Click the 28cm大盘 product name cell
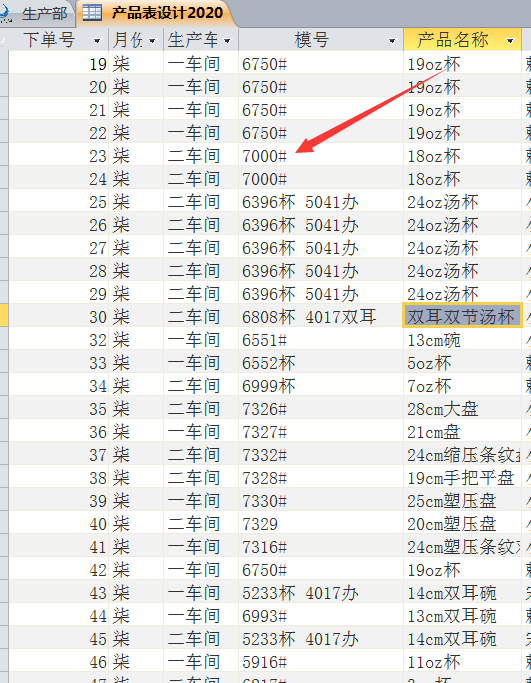The height and width of the screenshot is (683, 531). (x=462, y=409)
